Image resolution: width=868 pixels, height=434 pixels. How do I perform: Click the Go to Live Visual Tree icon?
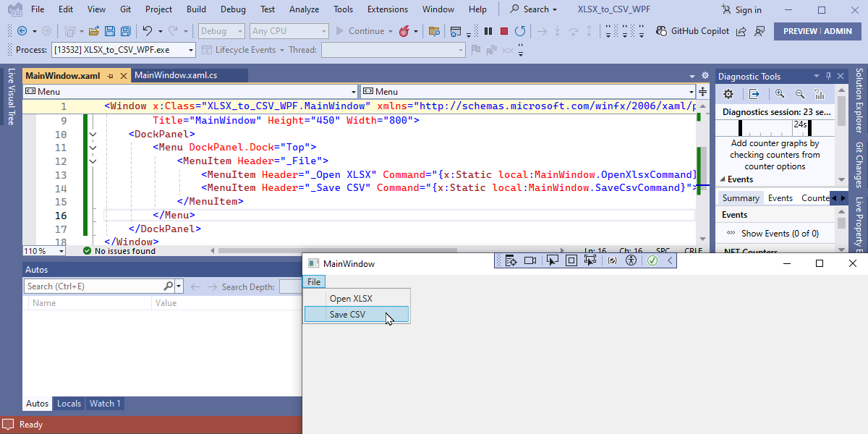tap(511, 260)
